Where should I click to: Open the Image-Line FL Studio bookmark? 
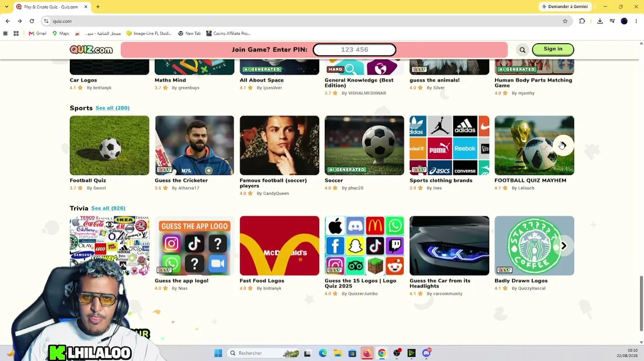[x=149, y=34]
